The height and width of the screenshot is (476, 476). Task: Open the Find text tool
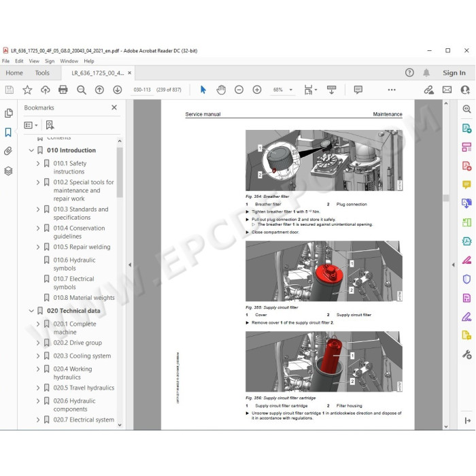[82, 90]
